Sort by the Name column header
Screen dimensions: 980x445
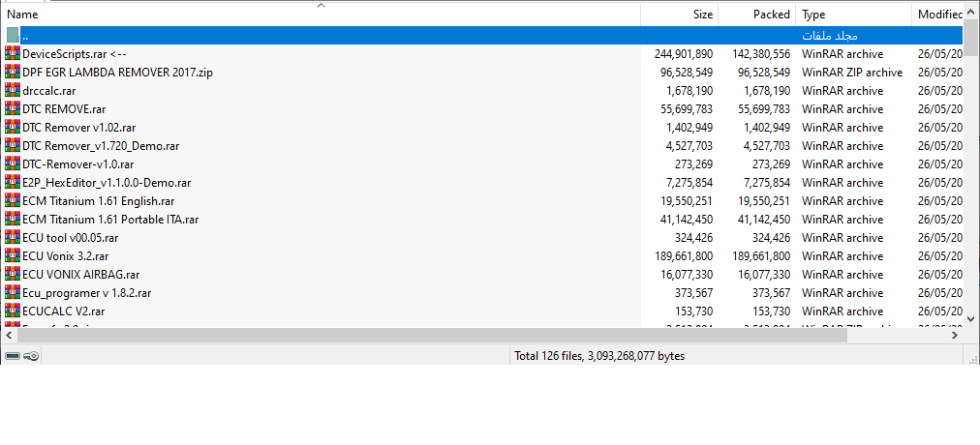(x=320, y=15)
